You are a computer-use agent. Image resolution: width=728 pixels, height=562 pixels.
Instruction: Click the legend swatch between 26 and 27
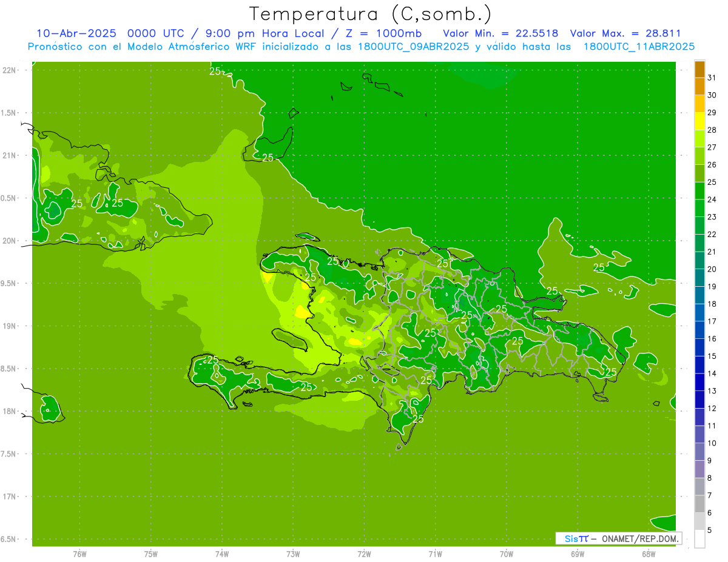[699, 156]
